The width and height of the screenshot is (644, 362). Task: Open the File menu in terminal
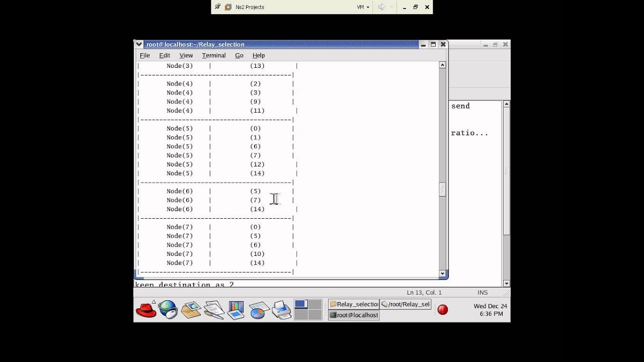click(145, 55)
